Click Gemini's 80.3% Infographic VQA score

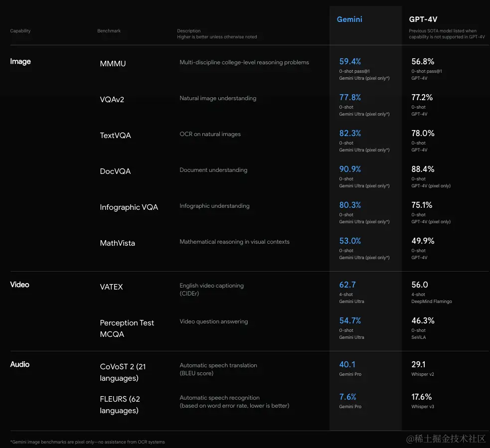pyautogui.click(x=350, y=205)
